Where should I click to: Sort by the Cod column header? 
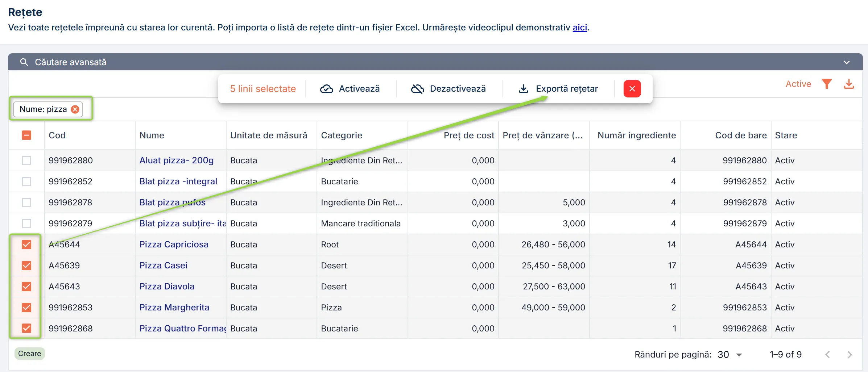57,135
